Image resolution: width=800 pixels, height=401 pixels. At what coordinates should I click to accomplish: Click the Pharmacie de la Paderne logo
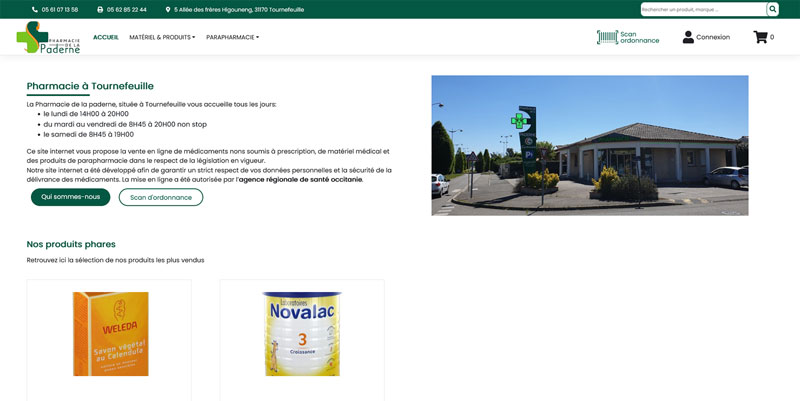(47, 37)
